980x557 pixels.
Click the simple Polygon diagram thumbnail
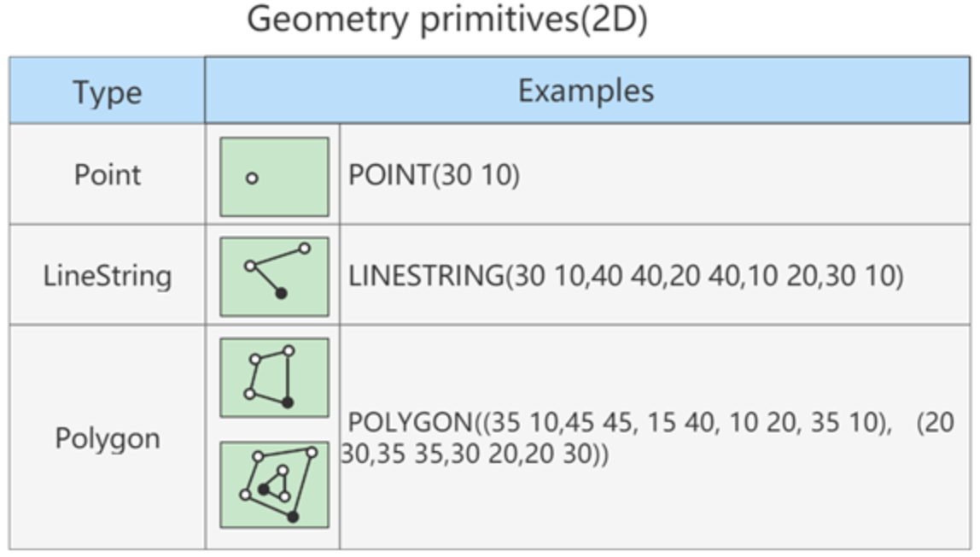274,378
